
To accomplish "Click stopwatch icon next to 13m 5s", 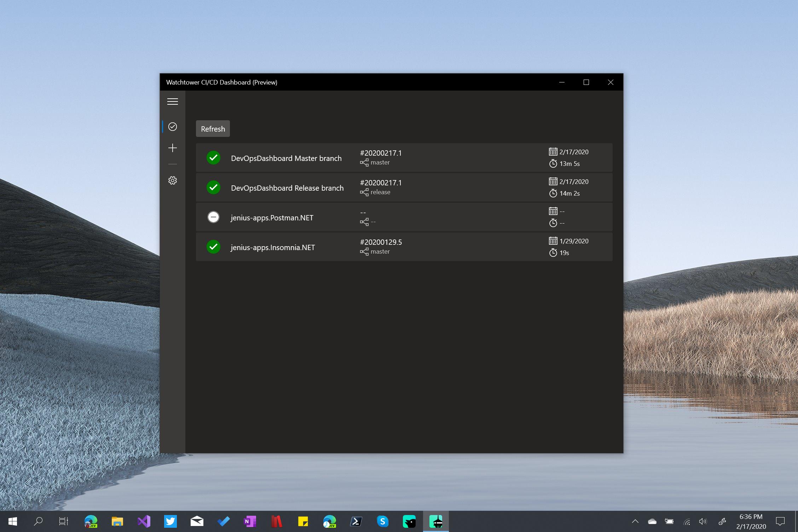I will pyautogui.click(x=553, y=163).
